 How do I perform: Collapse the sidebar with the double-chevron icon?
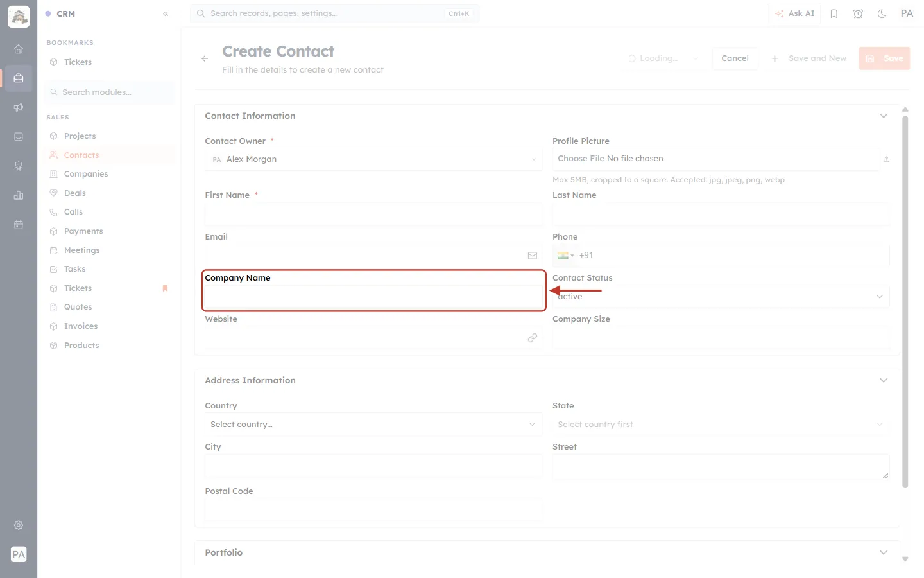tap(166, 13)
